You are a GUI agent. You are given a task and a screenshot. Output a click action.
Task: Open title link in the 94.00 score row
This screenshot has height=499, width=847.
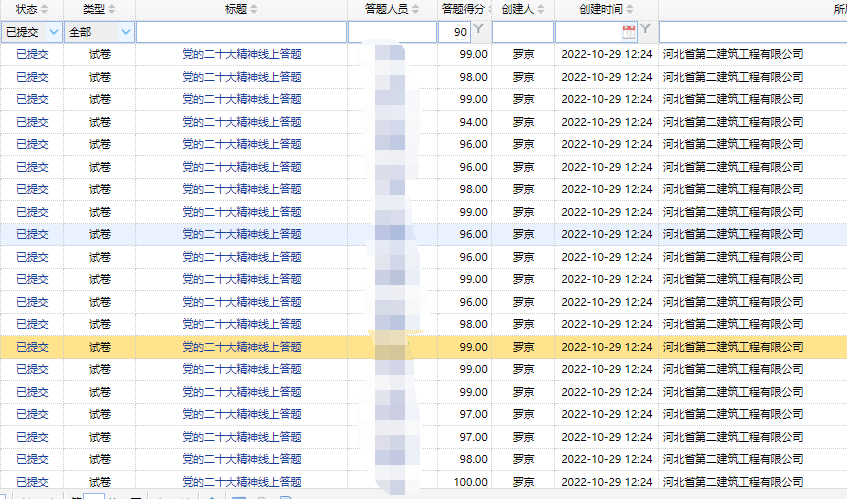241,122
